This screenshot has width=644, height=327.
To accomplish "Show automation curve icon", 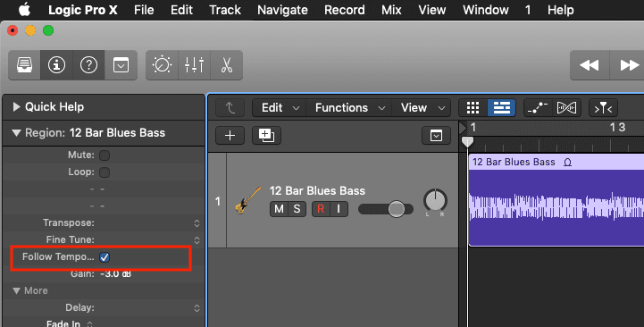I will (538, 107).
